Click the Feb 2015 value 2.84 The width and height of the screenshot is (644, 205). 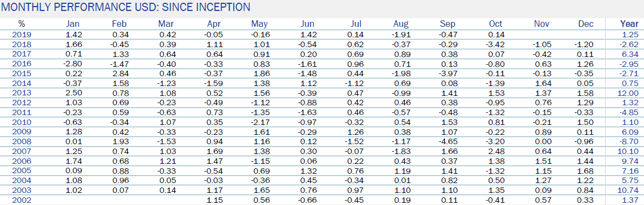point(120,73)
